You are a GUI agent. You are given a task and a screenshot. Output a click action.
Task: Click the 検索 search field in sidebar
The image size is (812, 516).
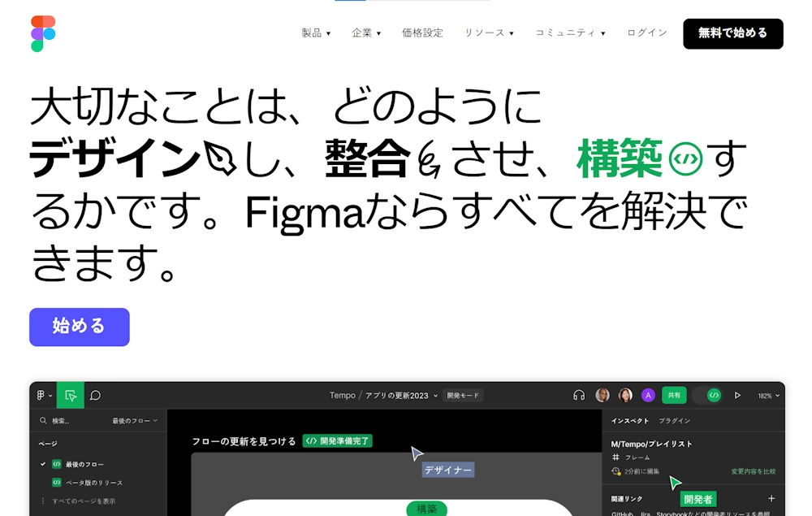(x=69, y=421)
